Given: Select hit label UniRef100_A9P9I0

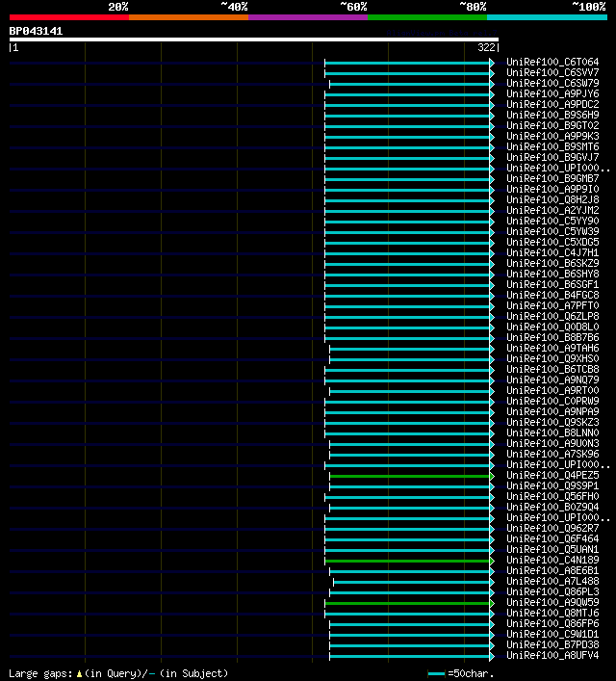Looking at the screenshot, I should click(x=552, y=190).
